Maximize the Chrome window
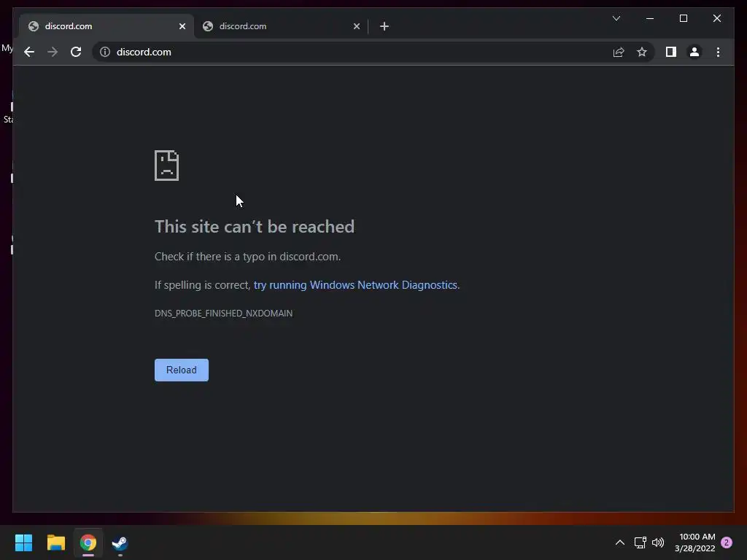 tap(683, 18)
